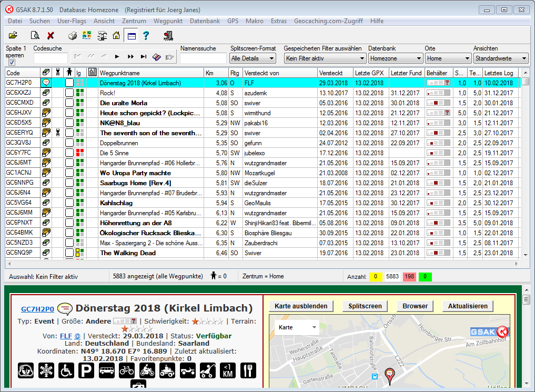Open the Datei menu
This screenshot has width=535, height=392.
(15, 21)
